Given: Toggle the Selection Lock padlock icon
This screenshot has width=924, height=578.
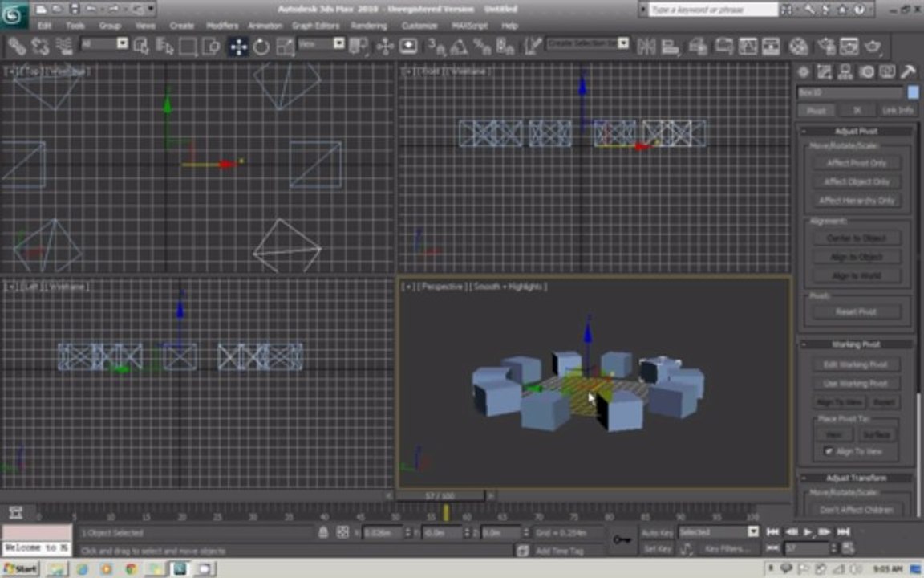Looking at the screenshot, I should pos(323,532).
